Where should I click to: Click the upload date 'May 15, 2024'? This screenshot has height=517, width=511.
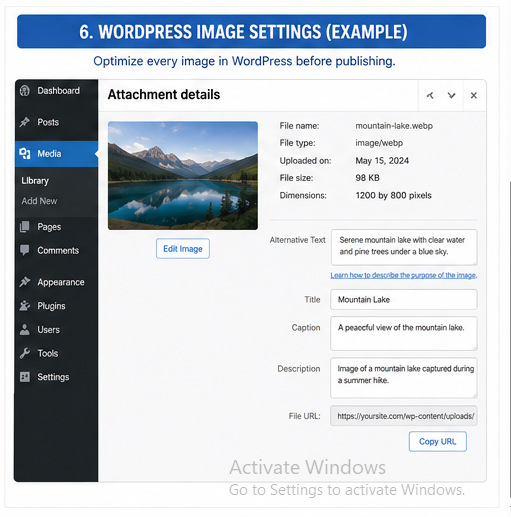(382, 161)
